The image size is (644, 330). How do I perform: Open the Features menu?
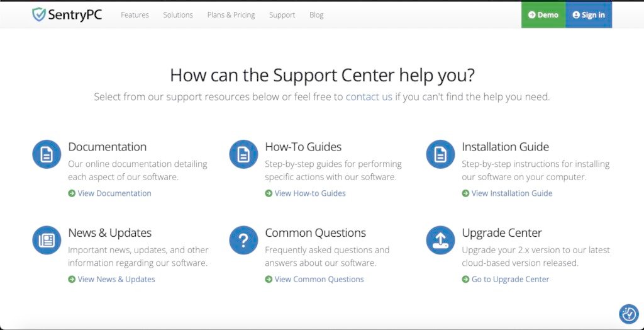[x=135, y=15]
